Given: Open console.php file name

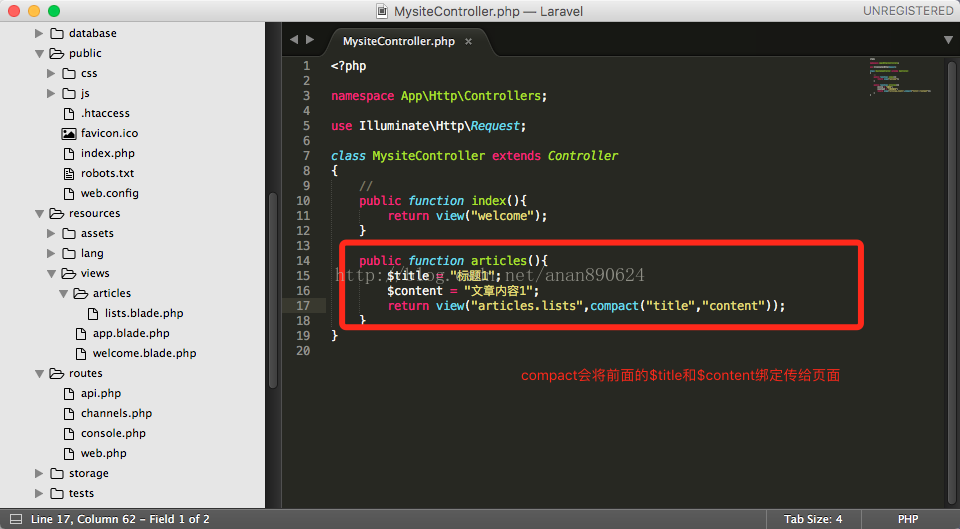Looking at the screenshot, I should (x=113, y=433).
